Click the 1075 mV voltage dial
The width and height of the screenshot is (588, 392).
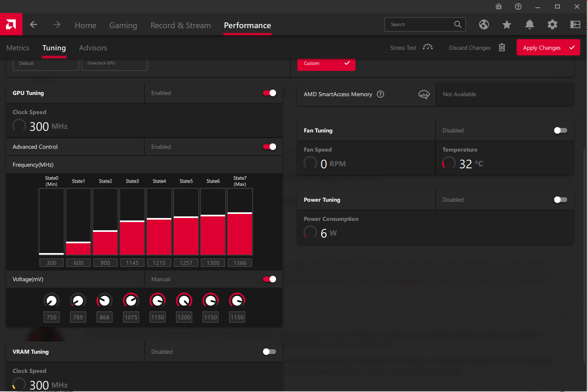(131, 301)
